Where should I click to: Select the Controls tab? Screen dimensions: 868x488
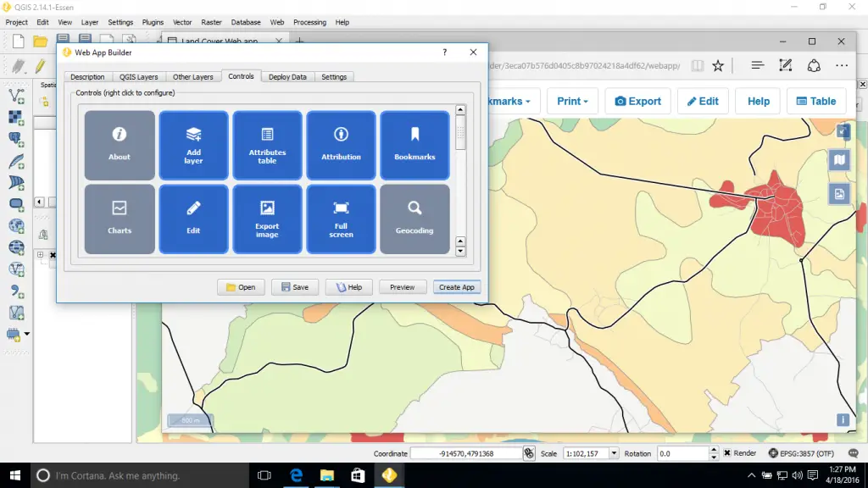point(241,76)
